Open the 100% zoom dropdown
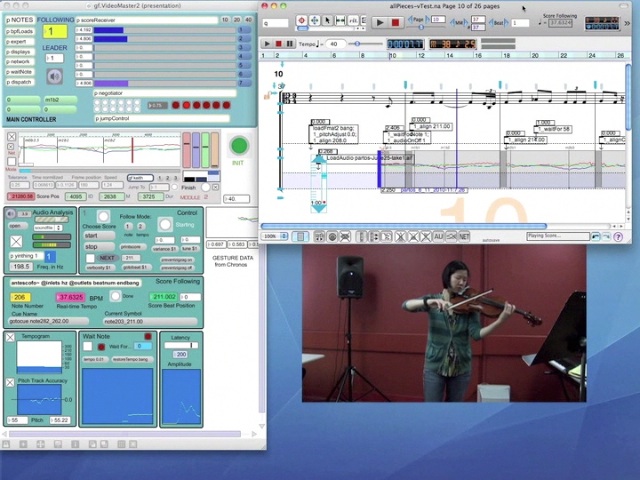 click(276, 237)
